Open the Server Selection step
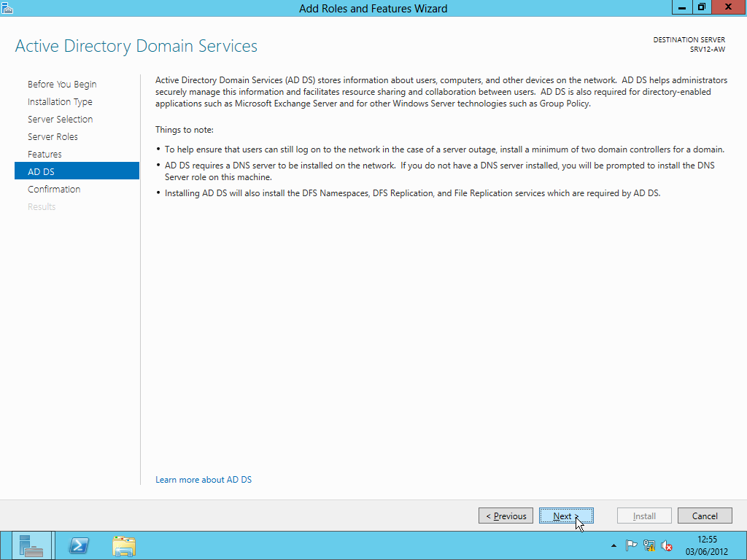 pyautogui.click(x=60, y=119)
